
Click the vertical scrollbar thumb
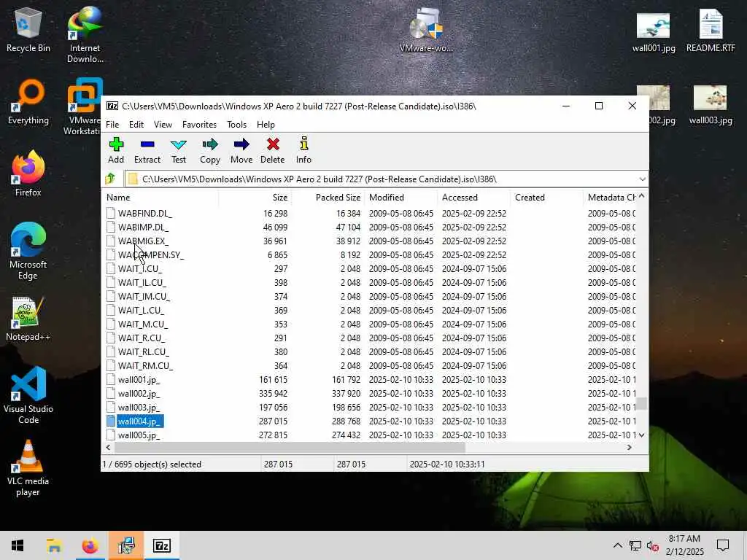click(x=642, y=403)
